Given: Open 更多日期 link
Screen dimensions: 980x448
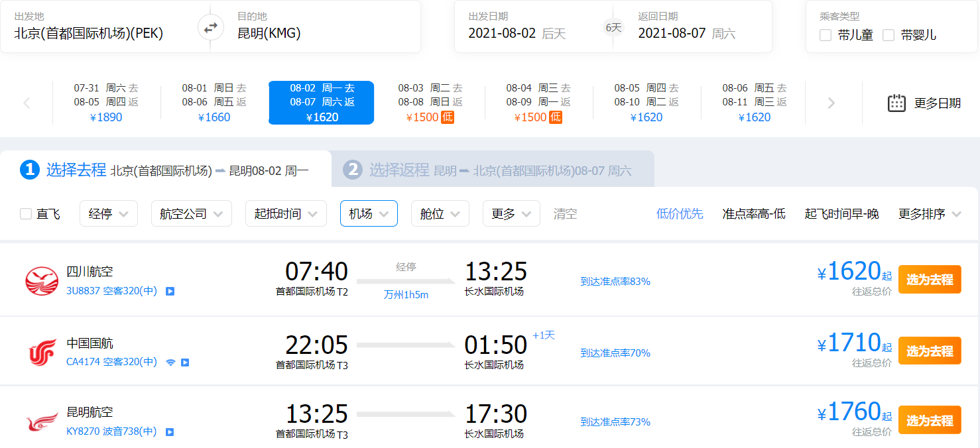Looking at the screenshot, I should click(x=938, y=103).
